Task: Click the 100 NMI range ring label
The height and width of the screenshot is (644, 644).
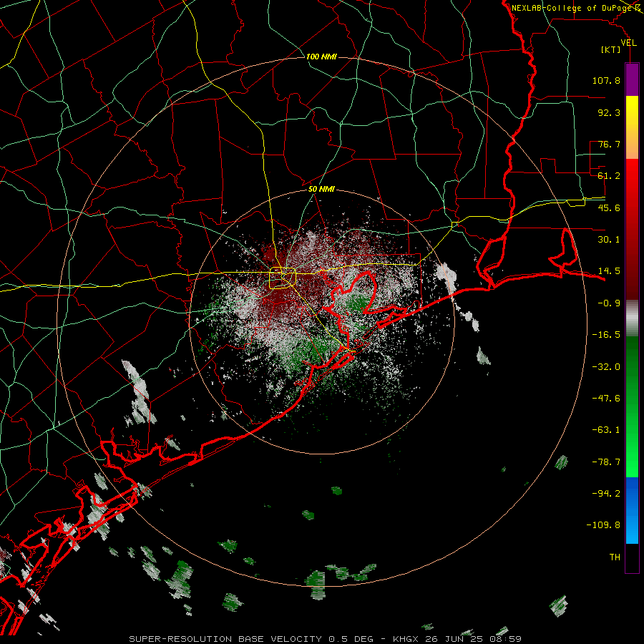Action: (x=321, y=57)
